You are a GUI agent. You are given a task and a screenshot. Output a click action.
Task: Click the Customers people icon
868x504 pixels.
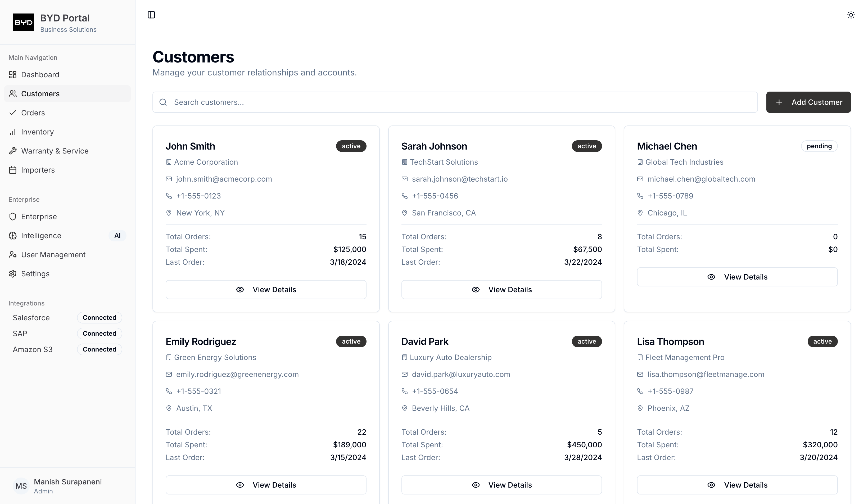[x=13, y=94]
